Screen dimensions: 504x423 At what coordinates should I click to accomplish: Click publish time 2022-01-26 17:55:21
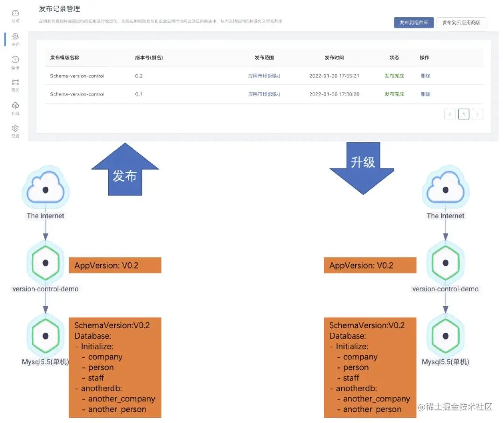pos(334,76)
